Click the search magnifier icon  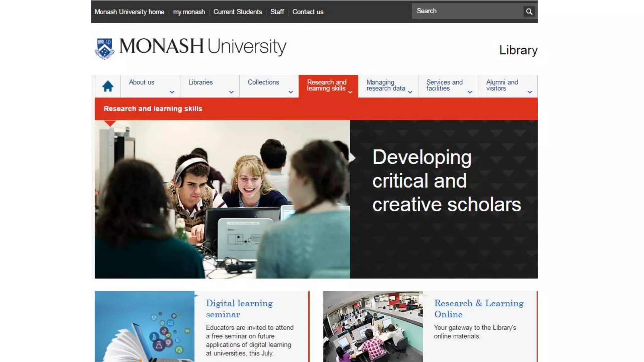pyautogui.click(x=529, y=12)
